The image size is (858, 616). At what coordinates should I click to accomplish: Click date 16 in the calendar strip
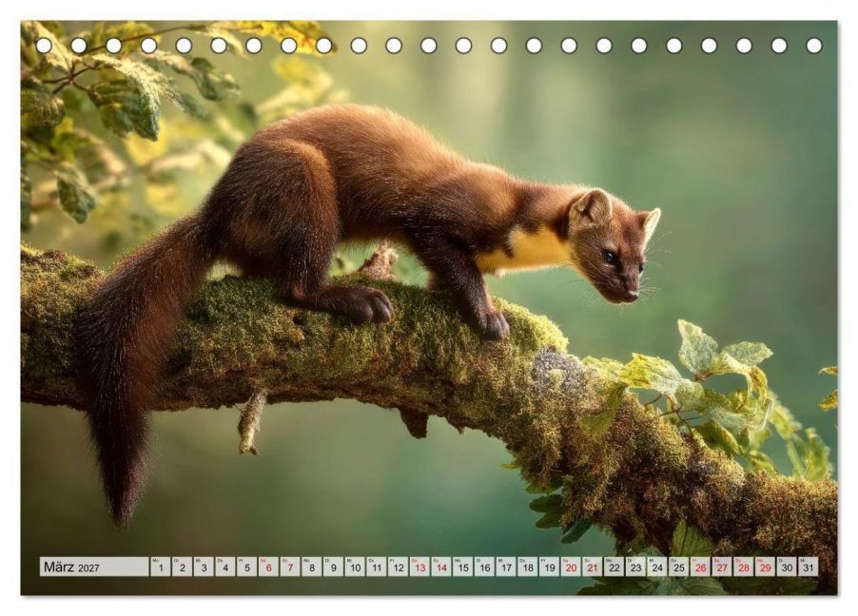[485, 567]
